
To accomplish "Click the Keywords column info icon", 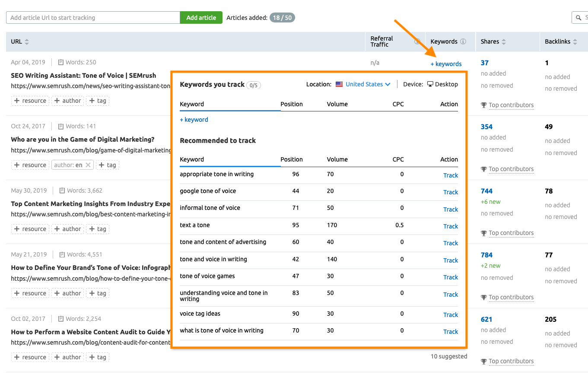I will coord(463,41).
